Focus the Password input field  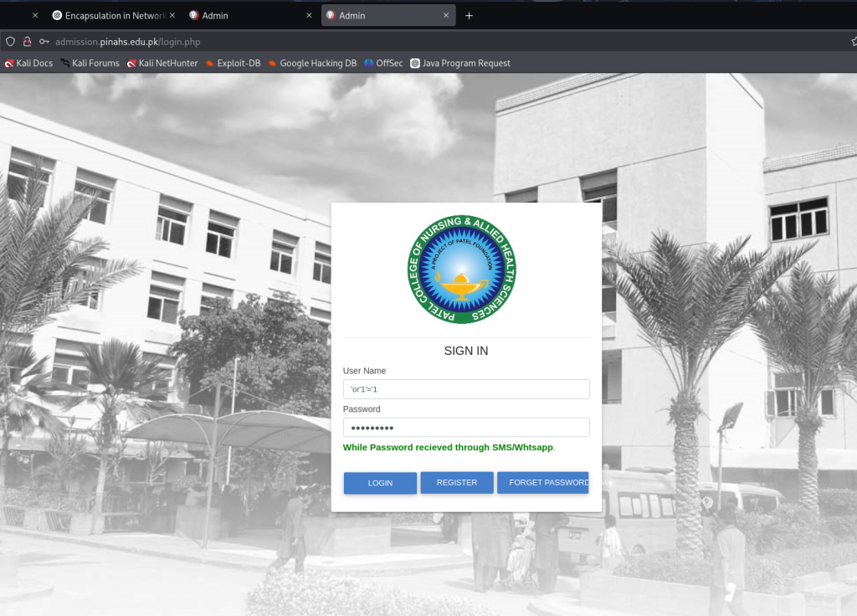click(466, 428)
